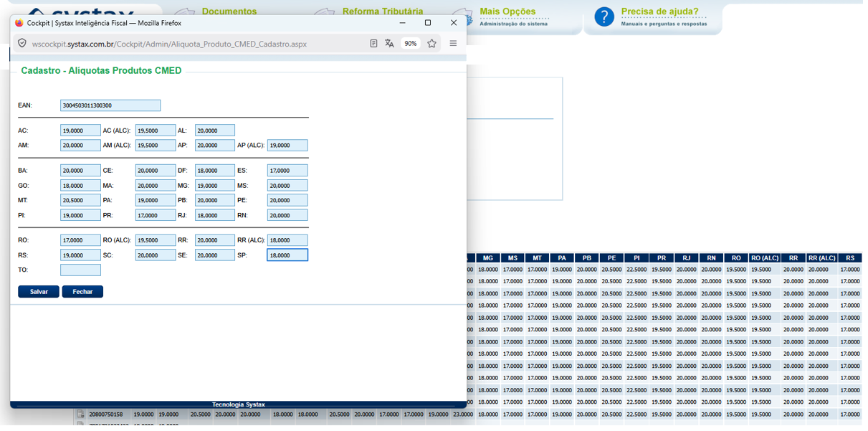Save the form with Salvar button
This screenshot has height=431, width=868.
tap(39, 292)
